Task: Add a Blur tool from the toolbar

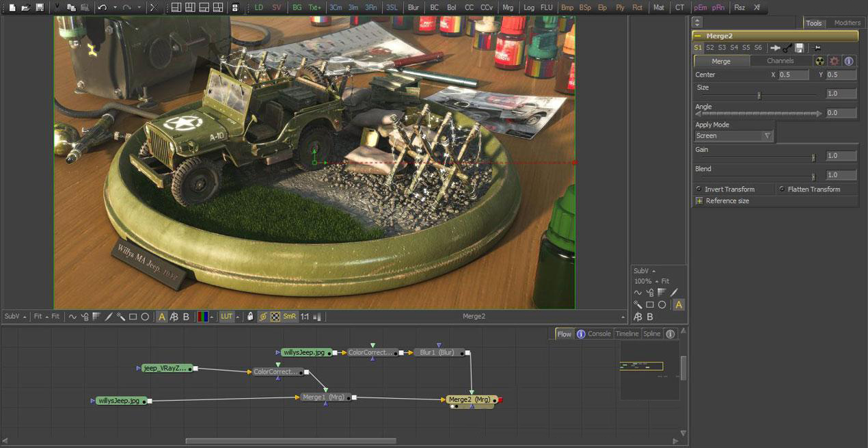Action: pyautogui.click(x=413, y=8)
